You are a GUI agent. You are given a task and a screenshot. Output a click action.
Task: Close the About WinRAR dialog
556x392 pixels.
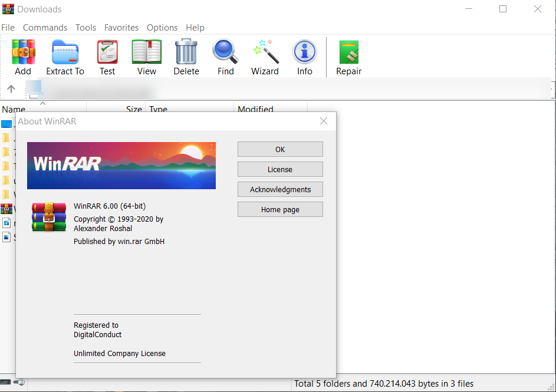(323, 121)
